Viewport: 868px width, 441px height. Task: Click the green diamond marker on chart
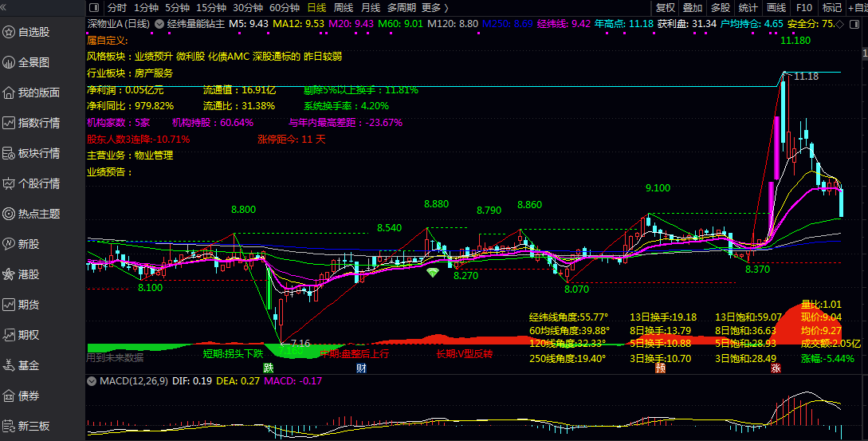(x=432, y=272)
